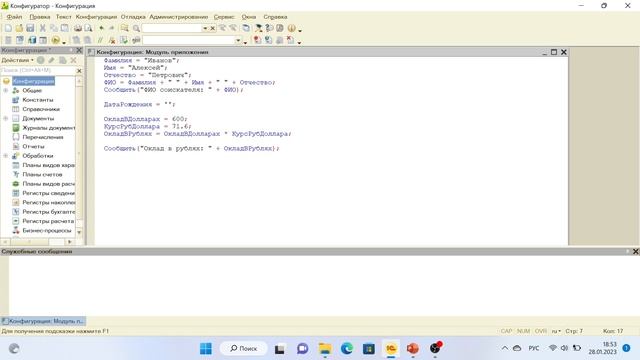
Task: Open the Сервис menu
Action: [224, 17]
